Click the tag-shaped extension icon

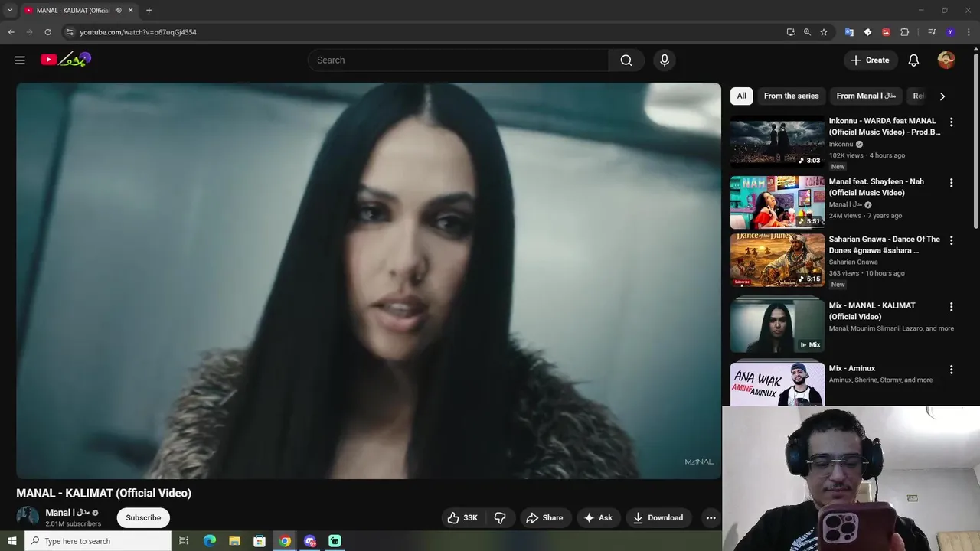pyautogui.click(x=867, y=32)
